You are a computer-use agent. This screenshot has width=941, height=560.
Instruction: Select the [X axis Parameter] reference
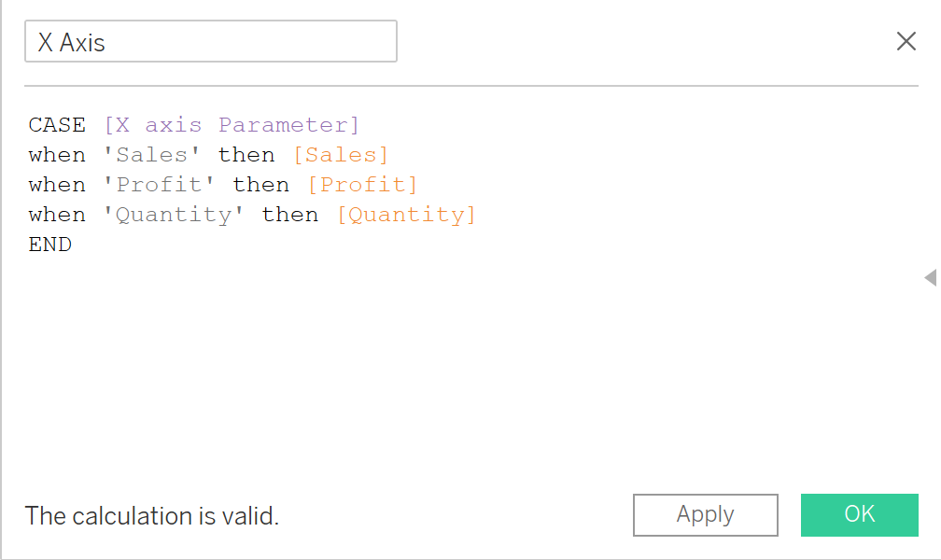click(x=232, y=125)
